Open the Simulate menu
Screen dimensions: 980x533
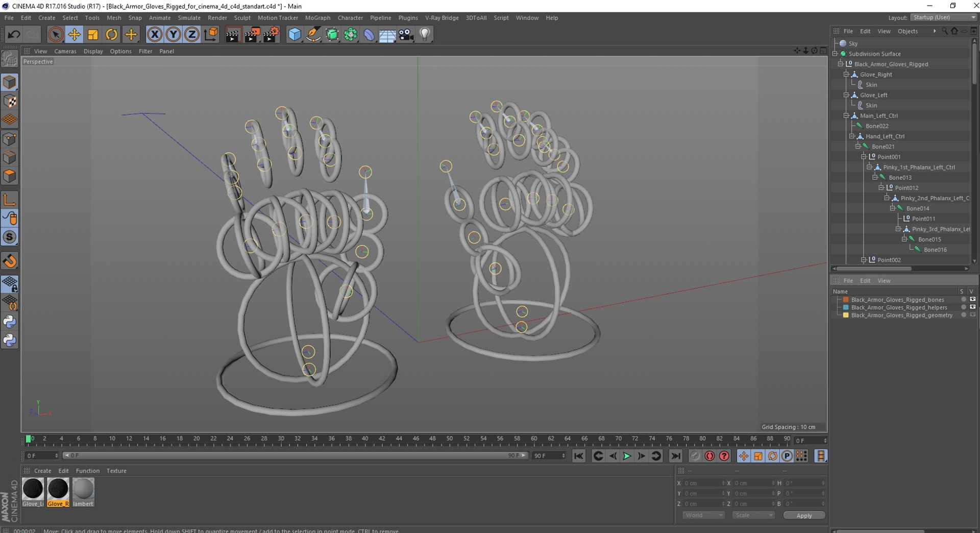(189, 18)
